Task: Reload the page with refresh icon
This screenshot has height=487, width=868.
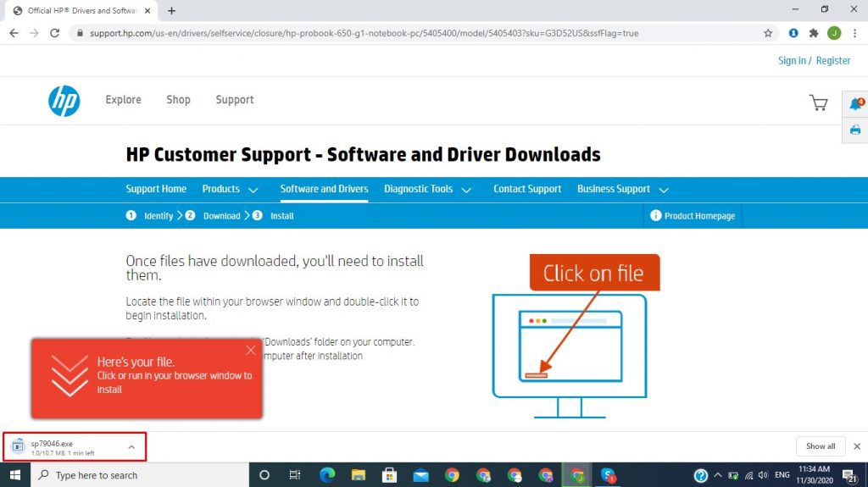Action: tap(55, 34)
